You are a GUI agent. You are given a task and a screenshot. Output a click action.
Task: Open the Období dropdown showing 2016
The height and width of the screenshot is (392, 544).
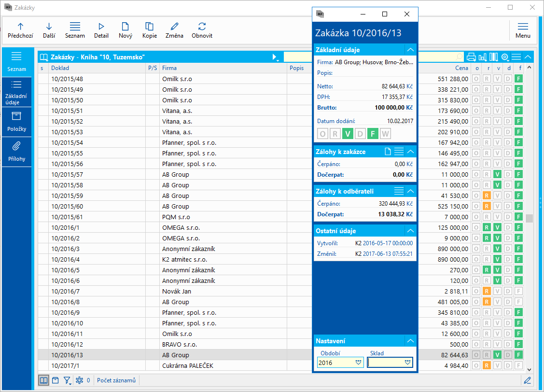coord(358,363)
